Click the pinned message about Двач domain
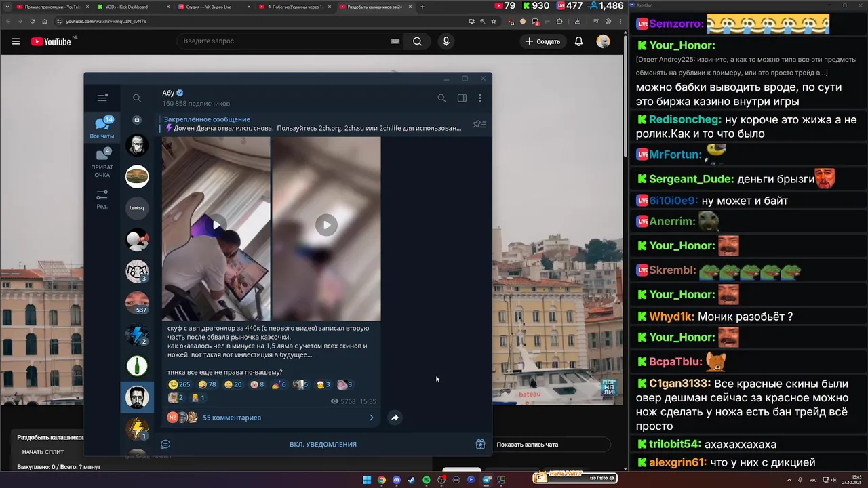This screenshot has height=488, width=868. click(312, 124)
